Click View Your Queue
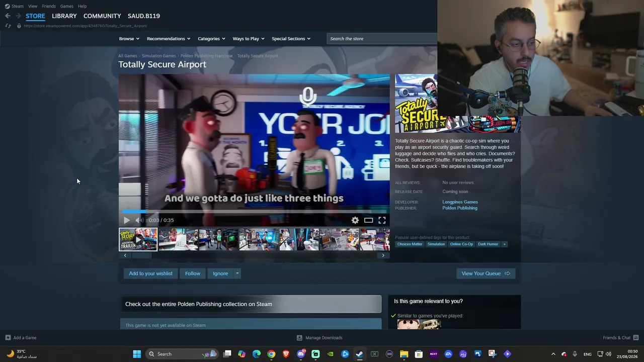The height and width of the screenshot is (362, 644). (486, 274)
